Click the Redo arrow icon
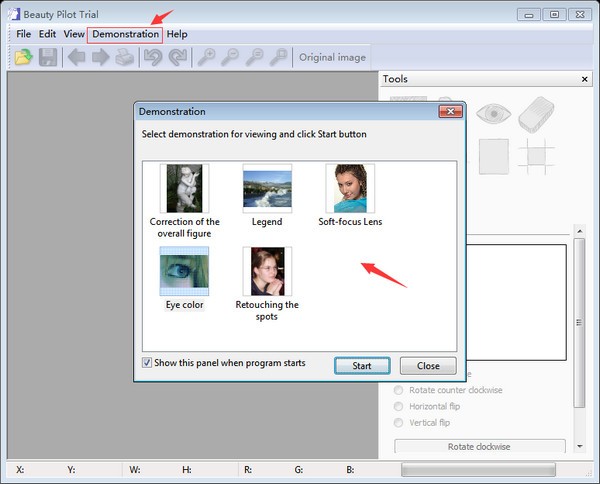The height and width of the screenshot is (484, 600). [177, 58]
